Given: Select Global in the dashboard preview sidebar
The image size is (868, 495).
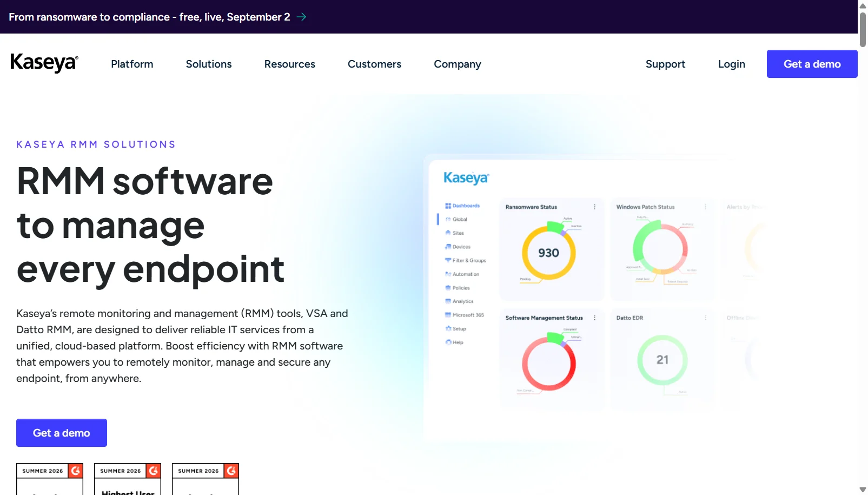Looking at the screenshot, I should pos(460,219).
